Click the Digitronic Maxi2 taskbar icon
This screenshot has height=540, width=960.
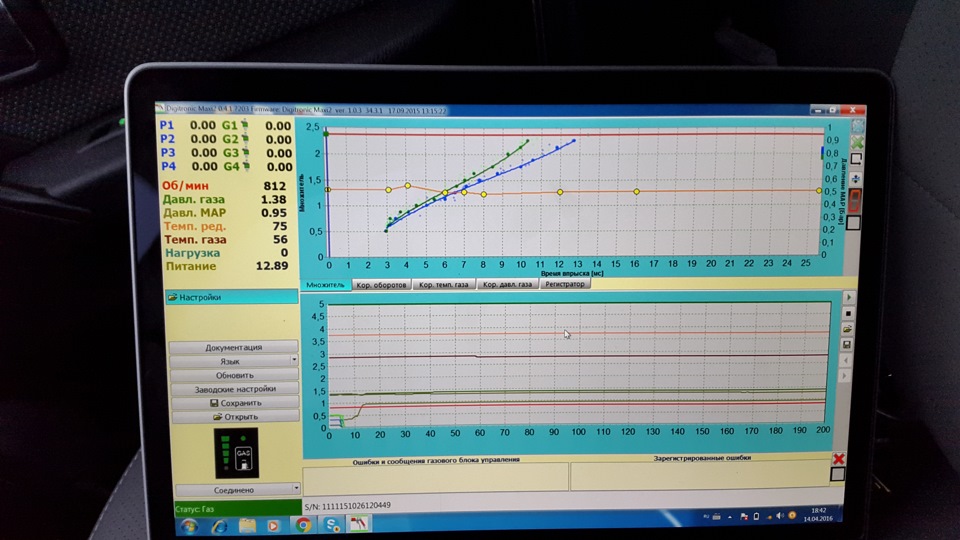click(x=359, y=523)
